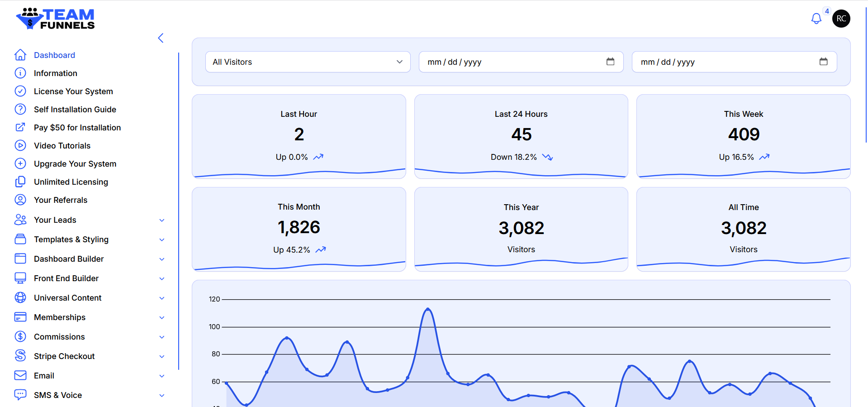Go to the Dashboard menu item
Image resolution: width=868 pixels, height=407 pixels.
[x=54, y=55]
